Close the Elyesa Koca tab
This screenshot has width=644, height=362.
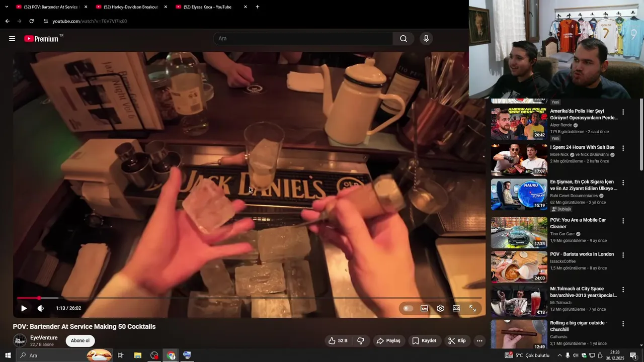pos(246,7)
